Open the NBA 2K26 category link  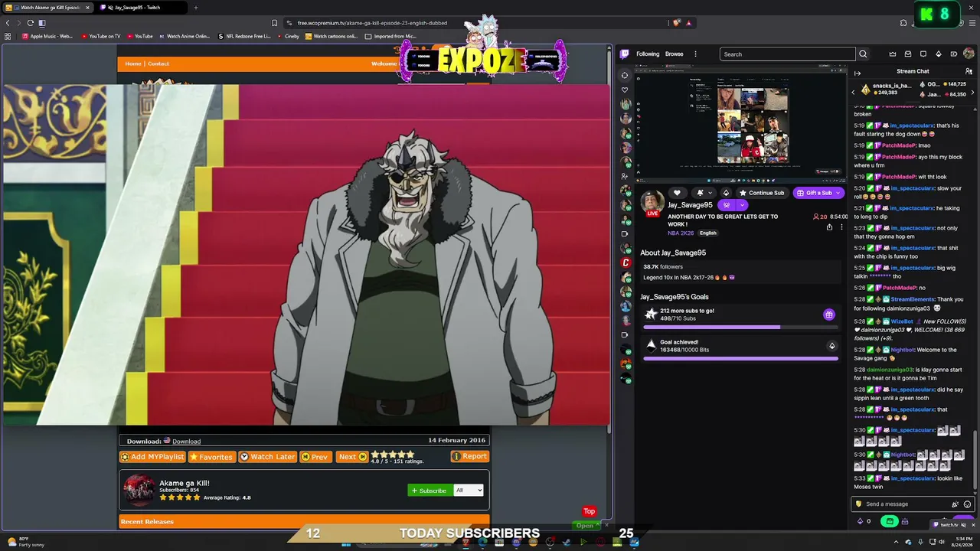tap(680, 233)
